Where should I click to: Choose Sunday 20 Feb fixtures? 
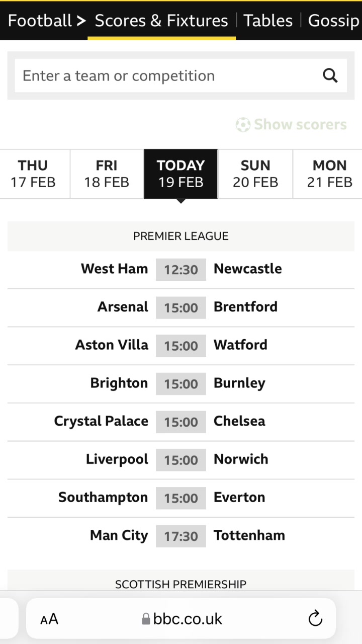[255, 174]
